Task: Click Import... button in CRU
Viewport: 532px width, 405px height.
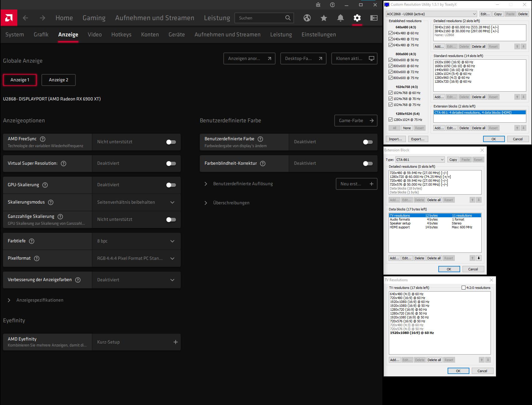Action: pyautogui.click(x=395, y=139)
